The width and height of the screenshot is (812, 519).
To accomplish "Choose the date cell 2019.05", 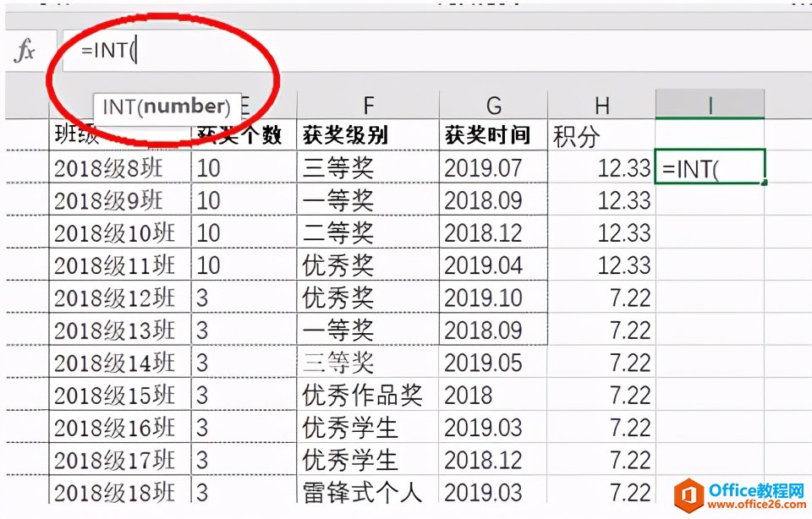I will 493,362.
